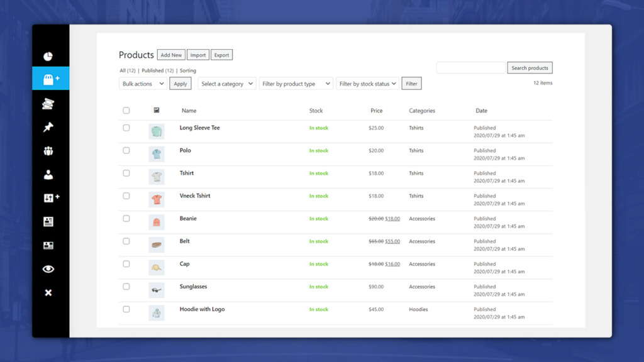Click the media card sidebar icon
This screenshot has width=644, height=362.
click(x=48, y=246)
